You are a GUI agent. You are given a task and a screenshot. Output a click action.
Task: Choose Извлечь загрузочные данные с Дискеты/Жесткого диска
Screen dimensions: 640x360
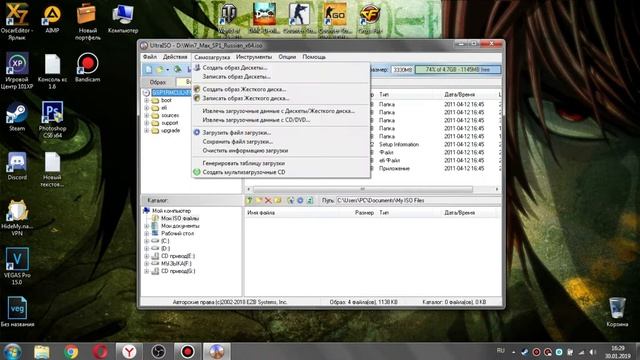[x=281, y=111]
